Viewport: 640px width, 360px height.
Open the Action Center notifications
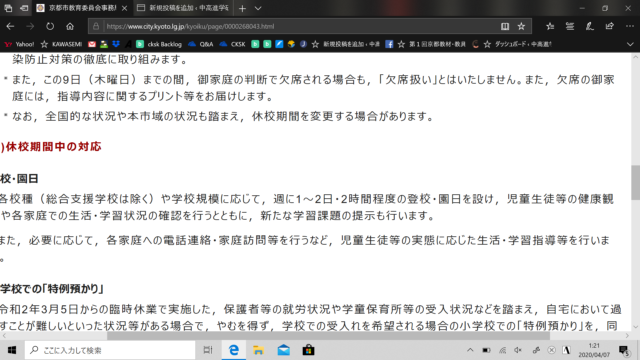click(x=624, y=350)
